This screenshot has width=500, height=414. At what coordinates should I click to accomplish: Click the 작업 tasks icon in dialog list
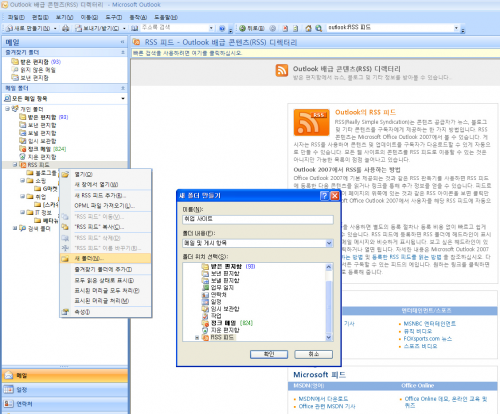[205, 316]
